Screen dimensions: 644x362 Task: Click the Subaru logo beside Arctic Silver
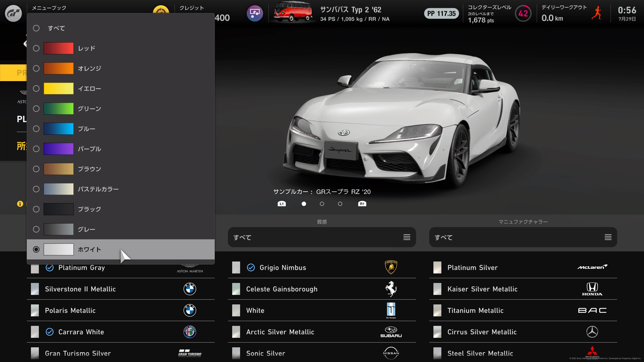point(391,332)
